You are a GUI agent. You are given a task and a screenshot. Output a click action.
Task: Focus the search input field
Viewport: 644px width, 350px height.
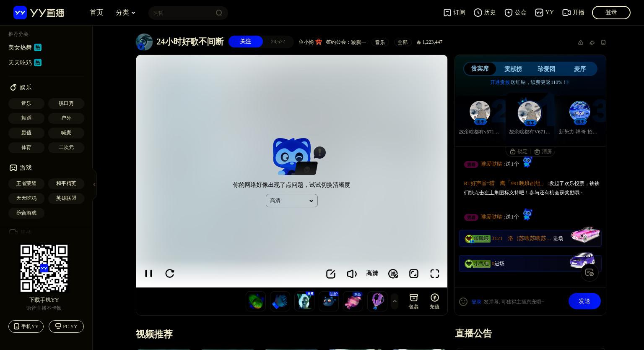coord(183,13)
